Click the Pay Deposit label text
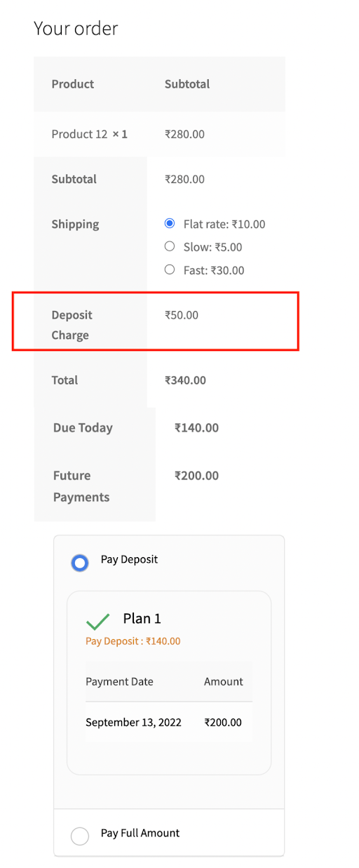Screen dimensions: 359x868 (129, 559)
